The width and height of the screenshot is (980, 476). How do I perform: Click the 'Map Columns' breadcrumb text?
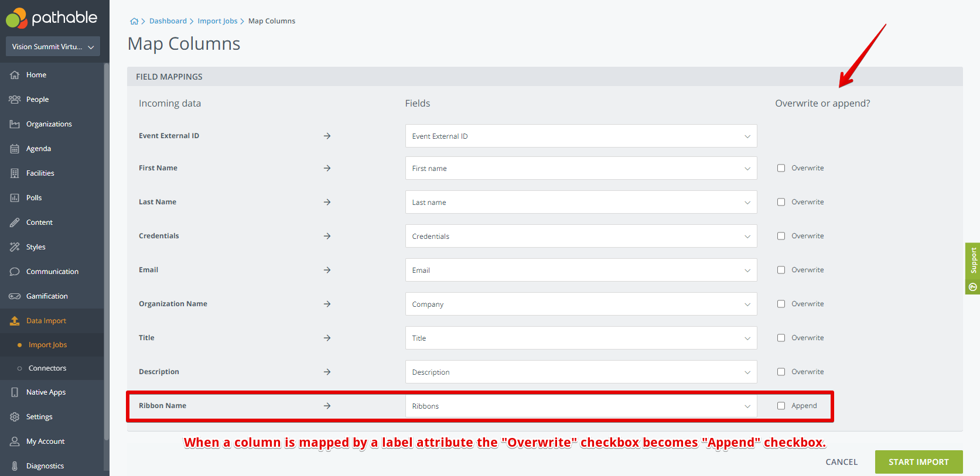pyautogui.click(x=272, y=21)
